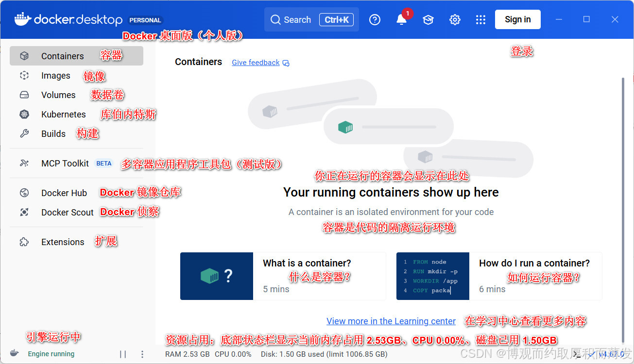Click the Docker whale engine status icon
Screen dimensions: 634x364
pos(14,354)
